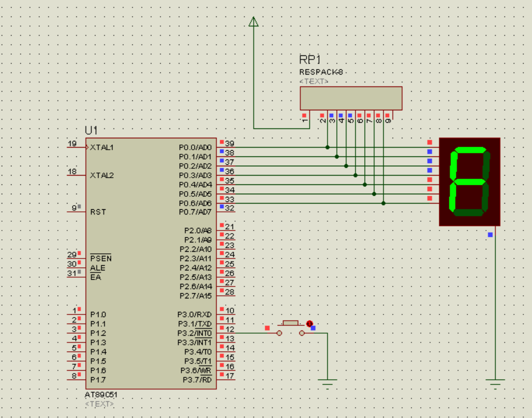Click the wire junction dot on P0.6 line
Viewport: 532px width, 418px height.
coord(383,203)
